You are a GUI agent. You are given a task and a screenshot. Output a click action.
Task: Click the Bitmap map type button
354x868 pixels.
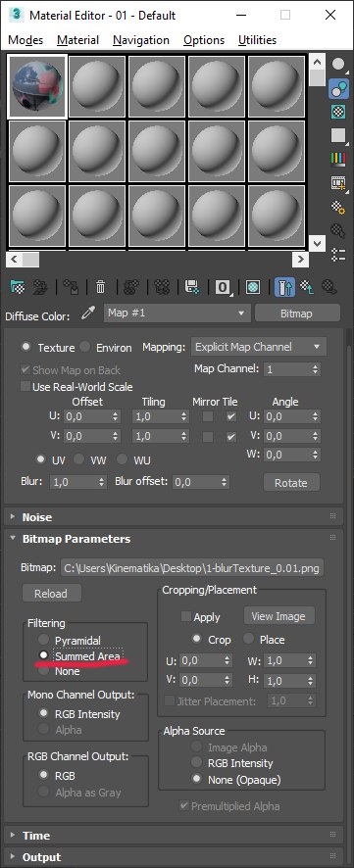coord(297,313)
